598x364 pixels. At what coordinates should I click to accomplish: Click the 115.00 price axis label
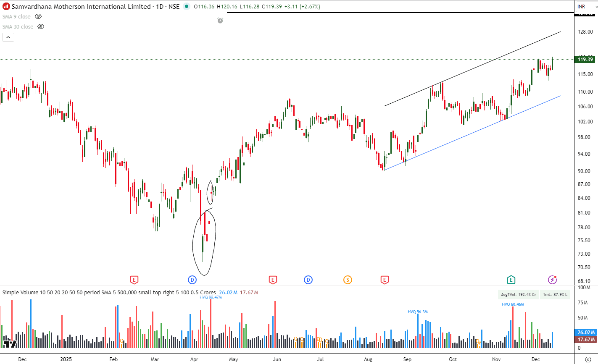585,74
